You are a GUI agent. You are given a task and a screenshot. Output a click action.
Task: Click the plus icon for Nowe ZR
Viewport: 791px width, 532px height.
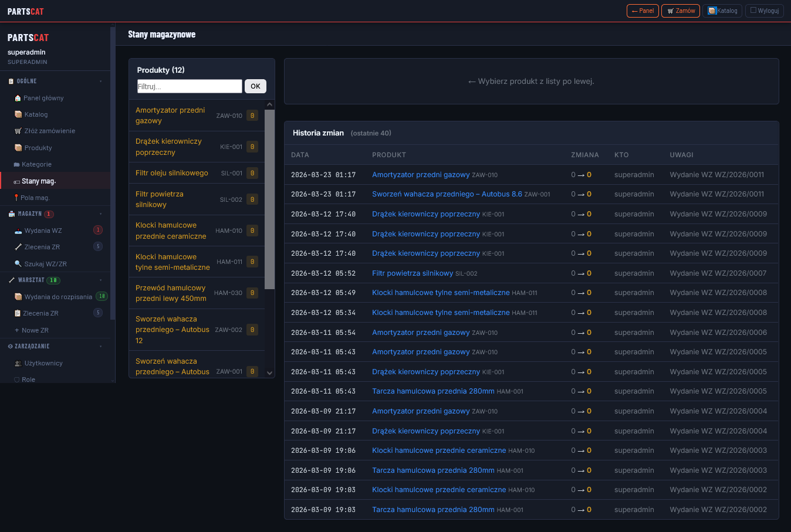17,330
